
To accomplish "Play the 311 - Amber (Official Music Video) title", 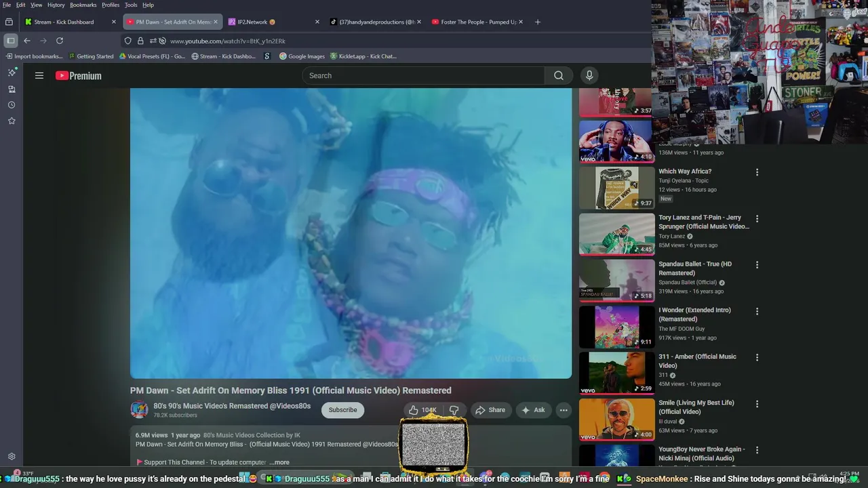I will (x=697, y=361).
